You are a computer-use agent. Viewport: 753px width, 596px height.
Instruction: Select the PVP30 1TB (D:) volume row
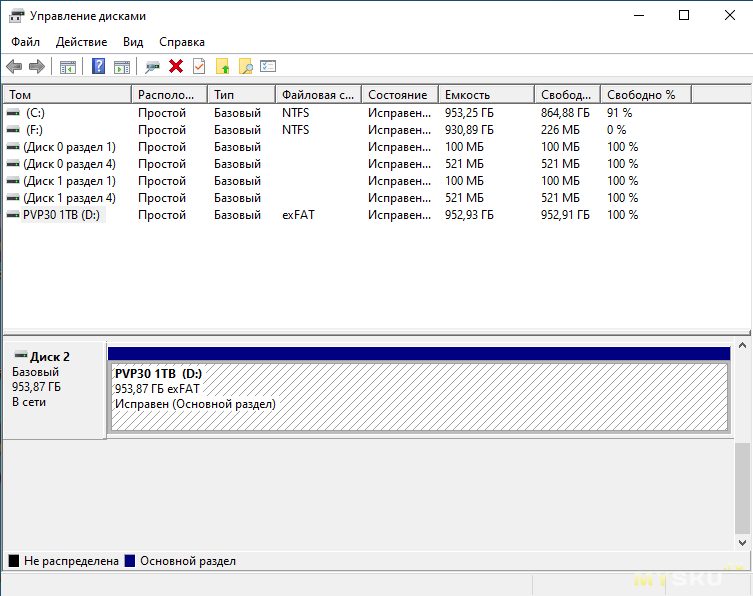62,215
